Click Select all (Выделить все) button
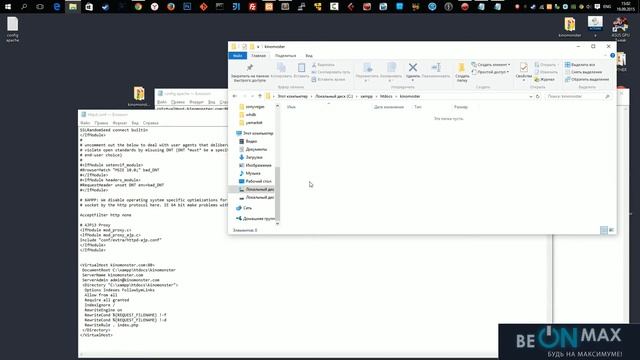Viewport: 640px width, 360px height. pos(580,65)
